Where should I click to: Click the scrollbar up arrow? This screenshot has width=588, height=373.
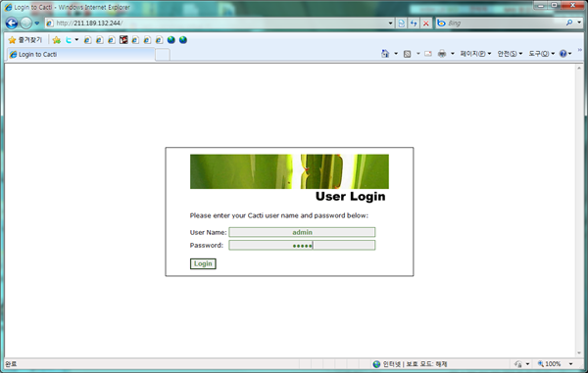point(579,69)
